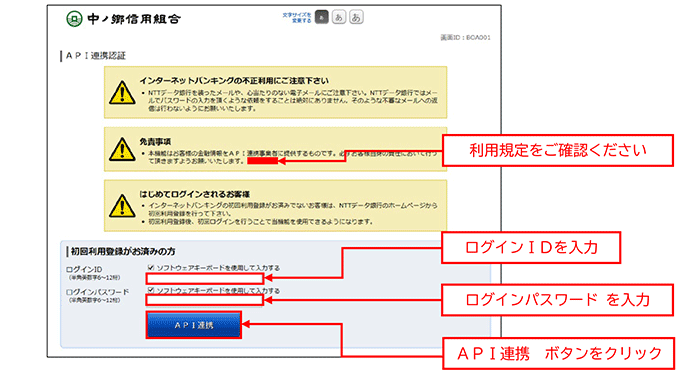Select the medium font size あ button
Viewport: 680px width, 378px height.
tap(339, 17)
